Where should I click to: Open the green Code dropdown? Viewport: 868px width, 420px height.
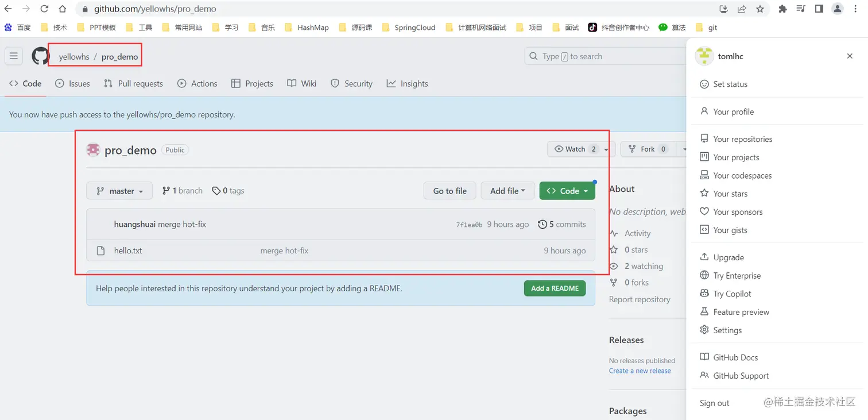click(x=567, y=191)
